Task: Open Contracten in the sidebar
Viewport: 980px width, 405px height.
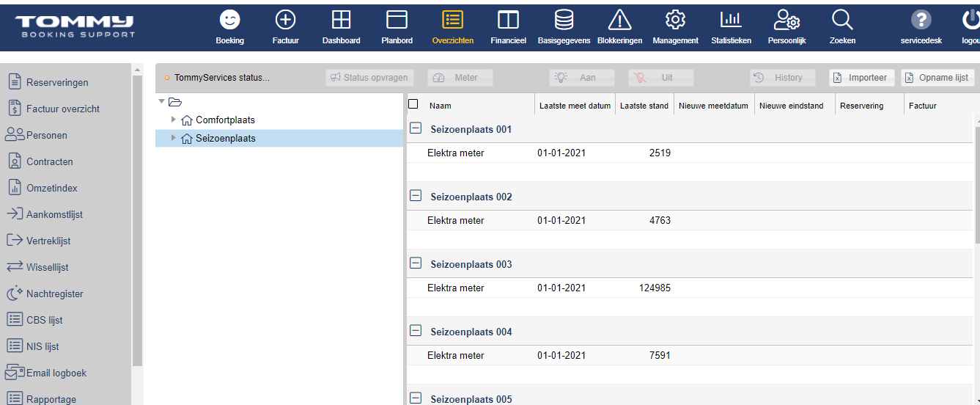Action: pyautogui.click(x=50, y=161)
